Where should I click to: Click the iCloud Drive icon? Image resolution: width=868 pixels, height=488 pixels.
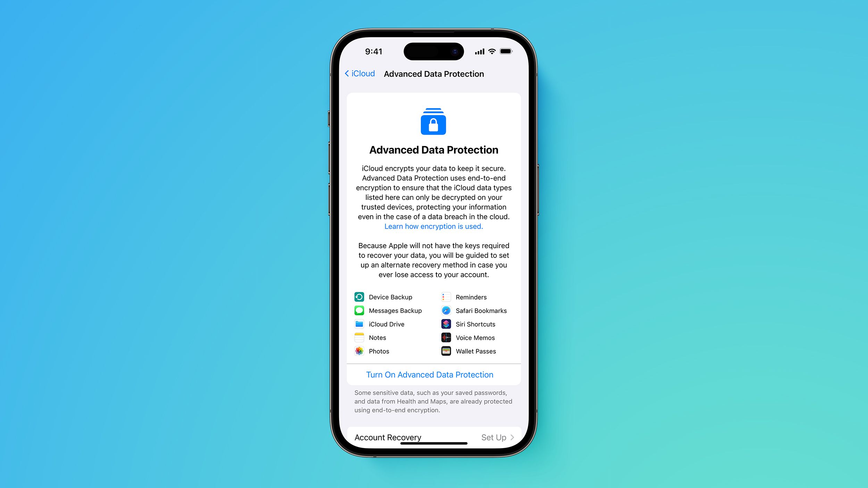pyautogui.click(x=359, y=323)
